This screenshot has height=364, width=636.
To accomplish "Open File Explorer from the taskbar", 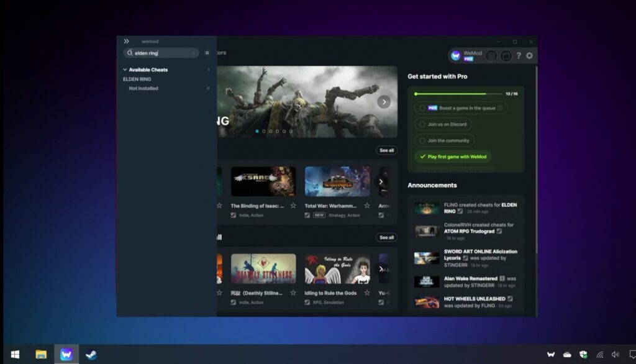I will pos(41,354).
